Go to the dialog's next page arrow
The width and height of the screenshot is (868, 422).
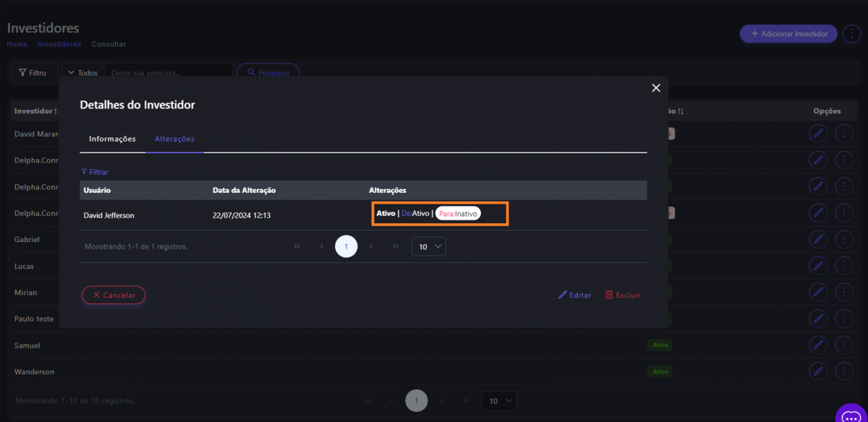(371, 246)
